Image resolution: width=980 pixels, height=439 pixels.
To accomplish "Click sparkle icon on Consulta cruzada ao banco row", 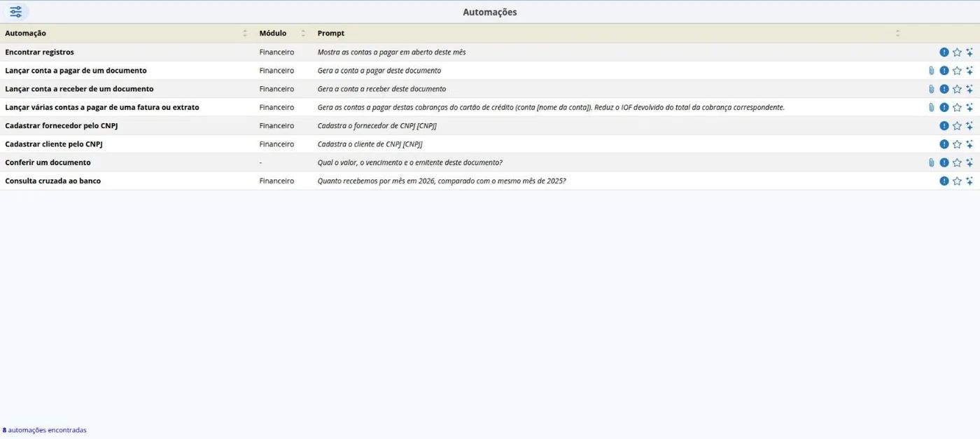I will 969,181.
